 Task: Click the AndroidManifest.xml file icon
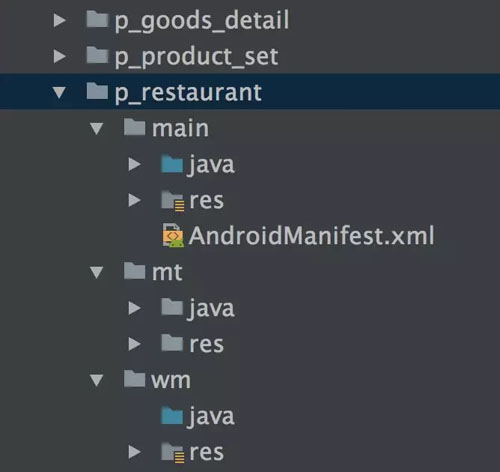pyautogui.click(x=173, y=235)
